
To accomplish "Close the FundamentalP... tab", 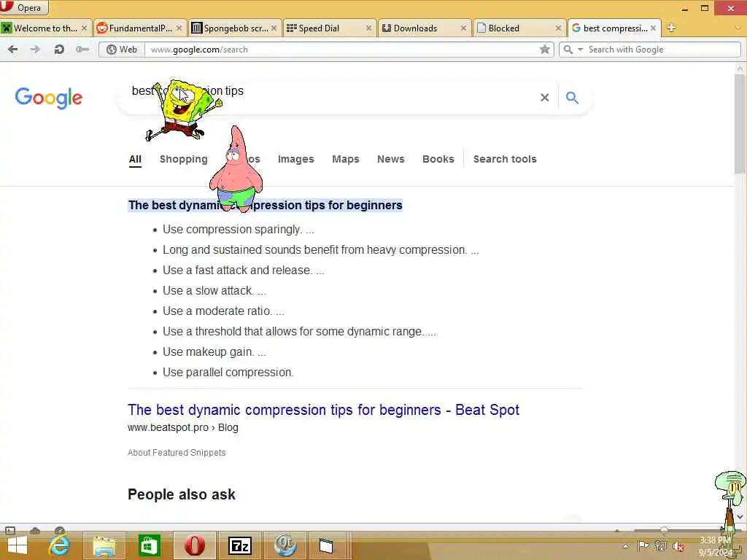I will pos(179,28).
